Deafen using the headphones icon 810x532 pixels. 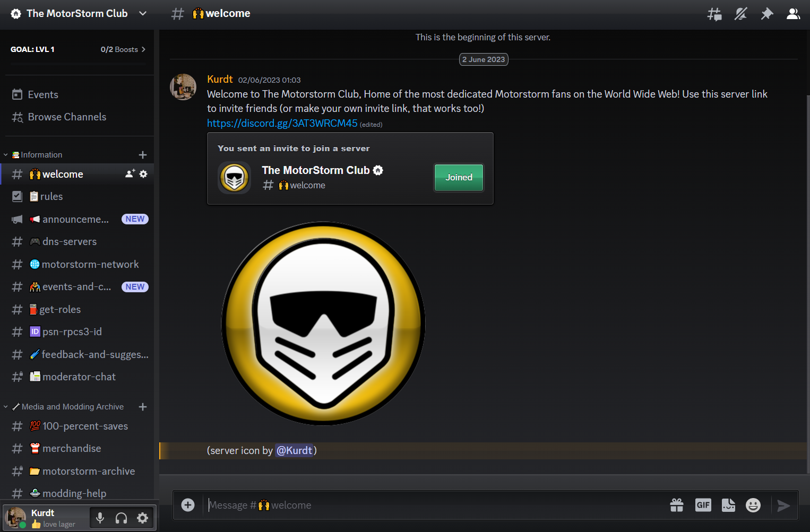click(x=121, y=518)
